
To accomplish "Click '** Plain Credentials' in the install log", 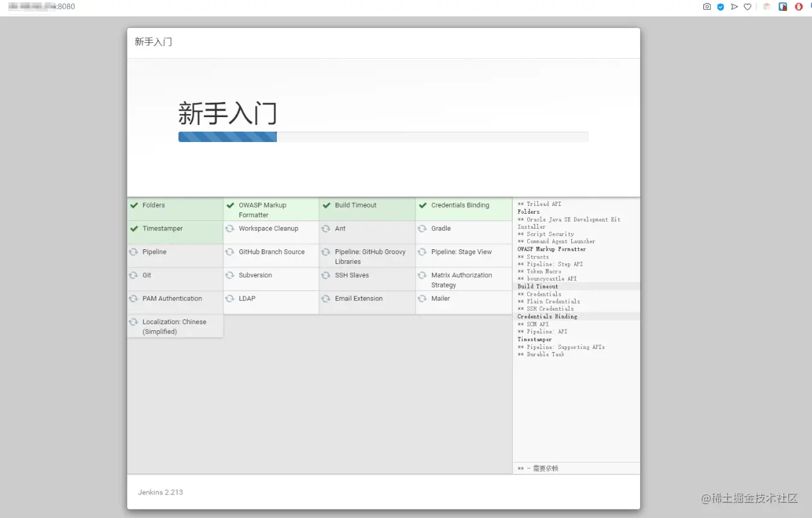I will click(x=549, y=301).
